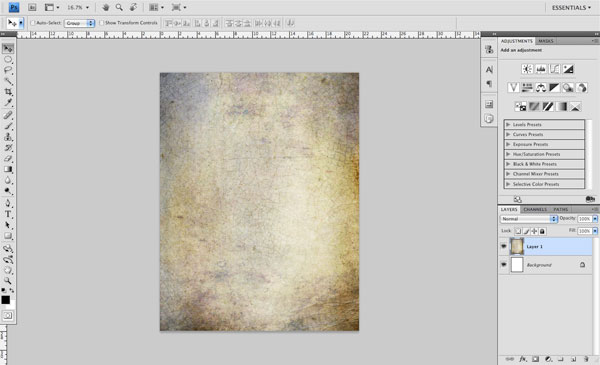Select the Type tool

point(8,214)
